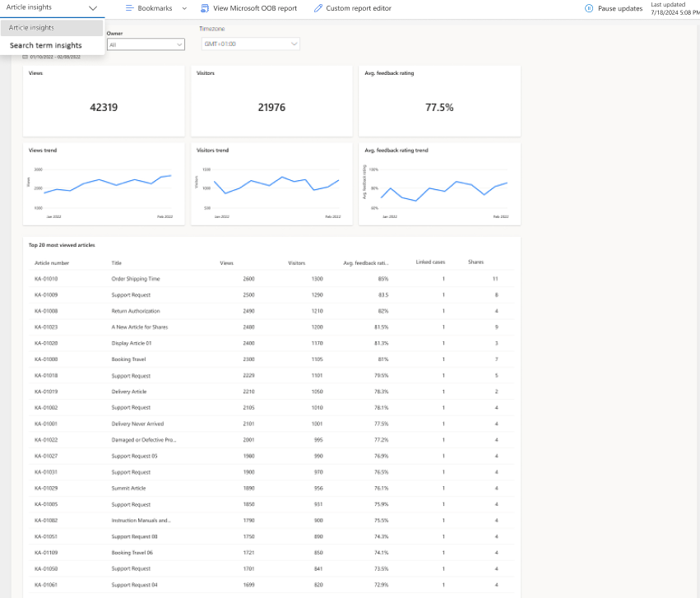Open the Owner filter dropdown

pyautogui.click(x=146, y=44)
